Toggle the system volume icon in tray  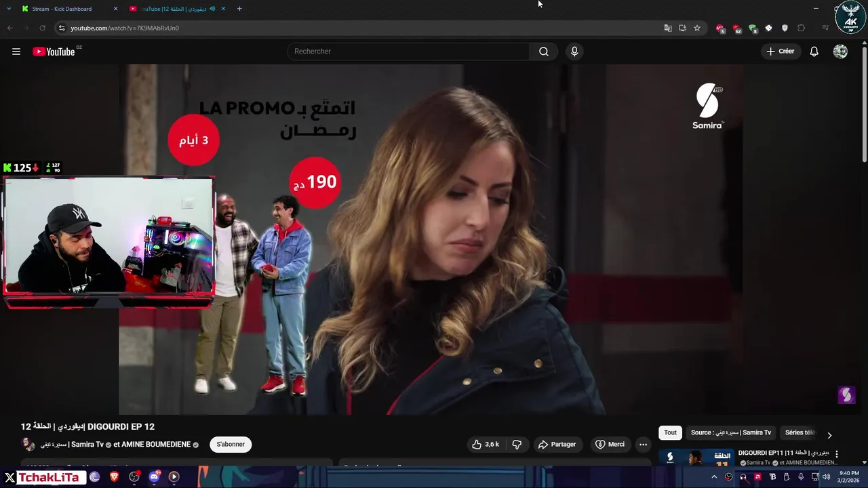pyautogui.click(x=826, y=477)
